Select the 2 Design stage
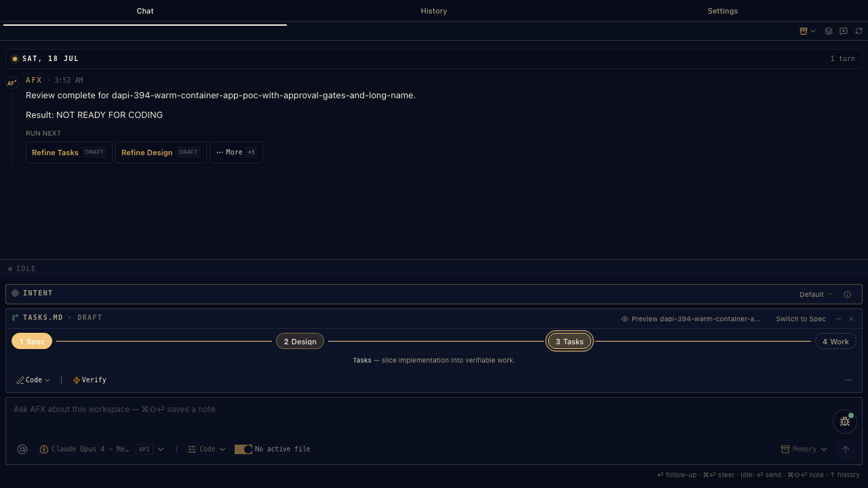The image size is (868, 488). point(300,341)
